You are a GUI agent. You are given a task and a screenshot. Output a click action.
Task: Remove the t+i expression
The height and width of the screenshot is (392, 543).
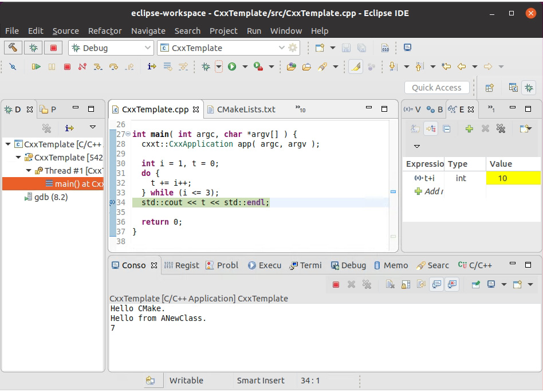(x=485, y=129)
